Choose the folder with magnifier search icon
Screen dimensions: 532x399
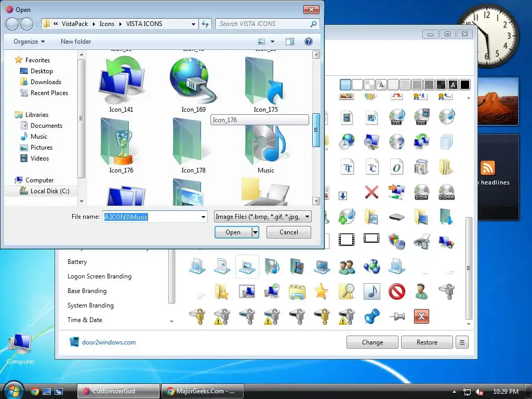click(x=347, y=291)
